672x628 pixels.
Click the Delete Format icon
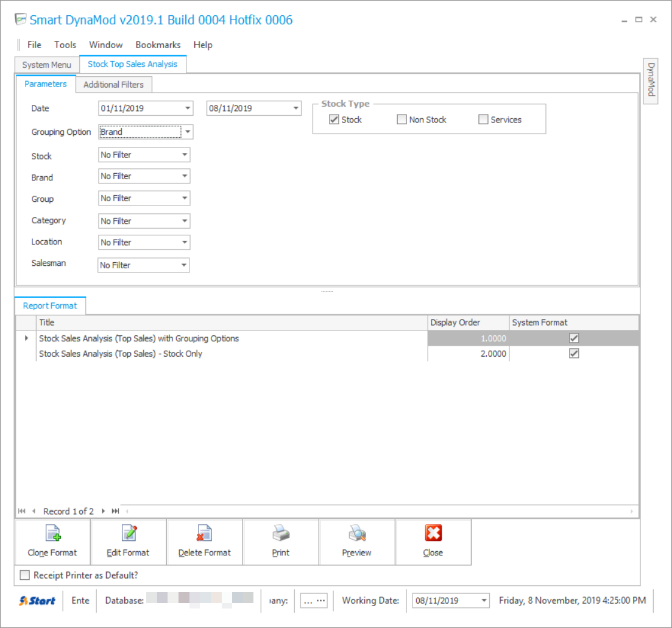(205, 533)
